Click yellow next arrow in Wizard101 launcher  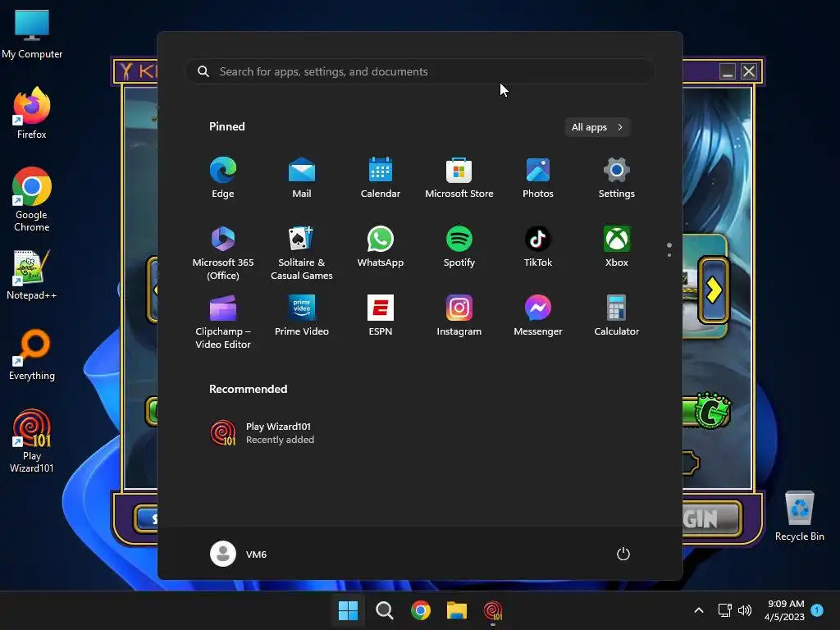point(714,290)
